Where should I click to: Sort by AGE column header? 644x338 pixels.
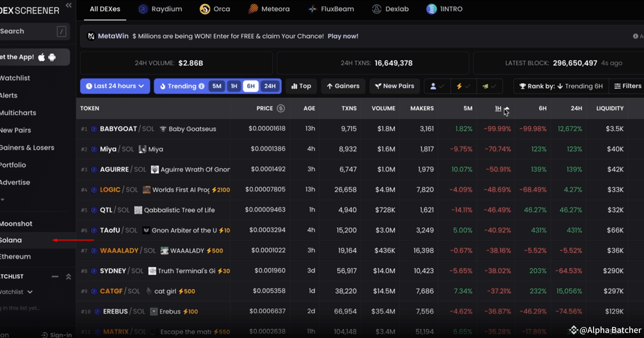pyautogui.click(x=309, y=108)
